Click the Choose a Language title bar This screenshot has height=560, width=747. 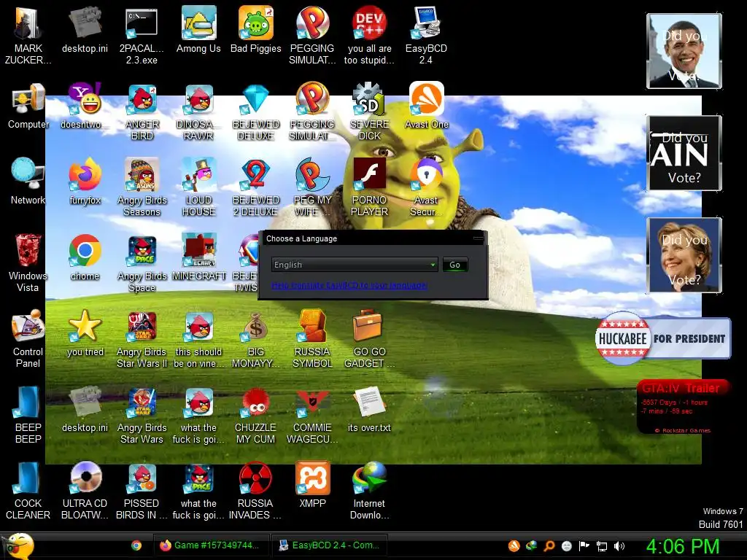[x=373, y=238]
